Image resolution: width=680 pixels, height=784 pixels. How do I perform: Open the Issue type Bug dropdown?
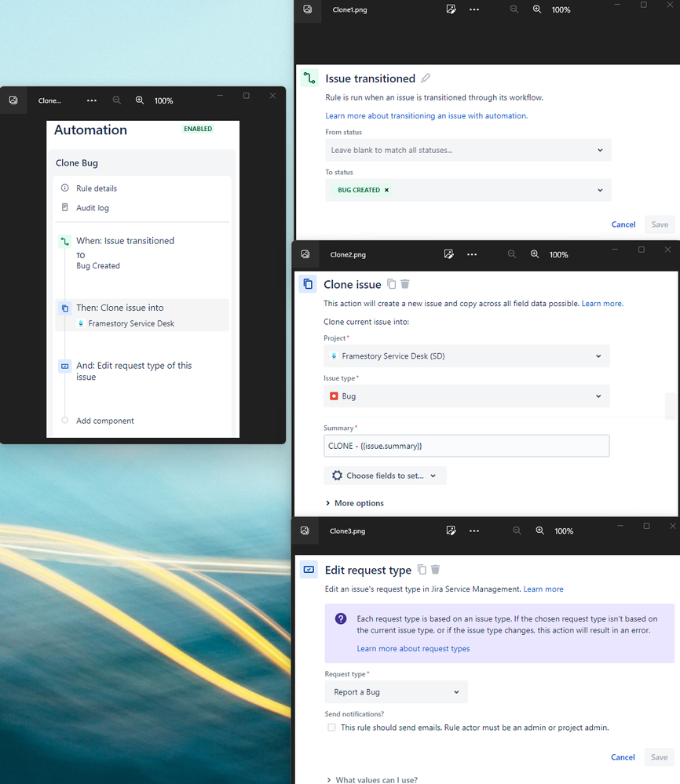coord(466,396)
